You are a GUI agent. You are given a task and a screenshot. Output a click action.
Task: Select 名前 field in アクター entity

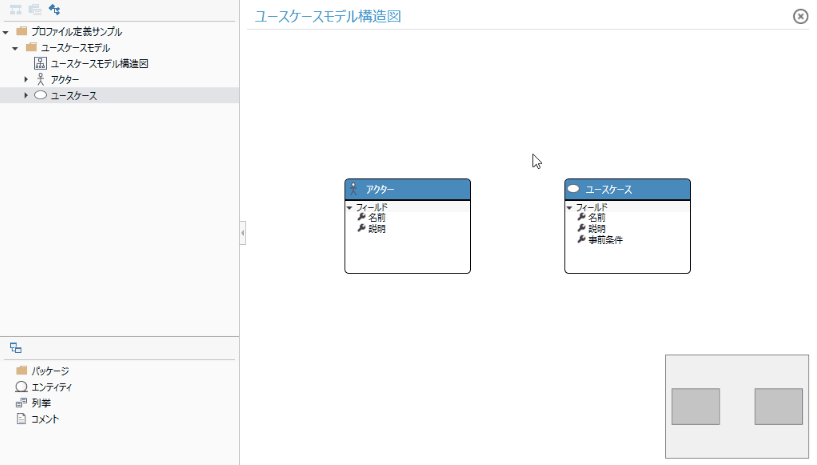[376, 217]
